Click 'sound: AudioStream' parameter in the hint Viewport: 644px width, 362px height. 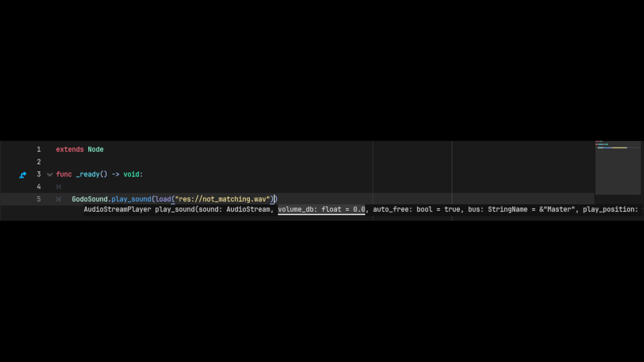(x=234, y=209)
